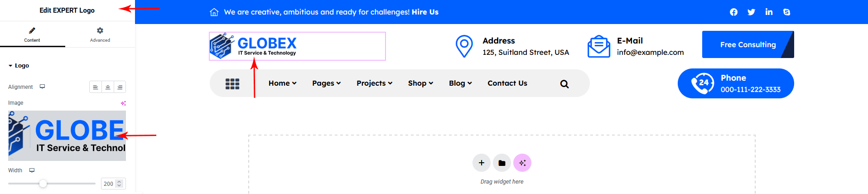The width and height of the screenshot is (868, 194).
Task: Set logo alignment to right
Action: click(120, 87)
